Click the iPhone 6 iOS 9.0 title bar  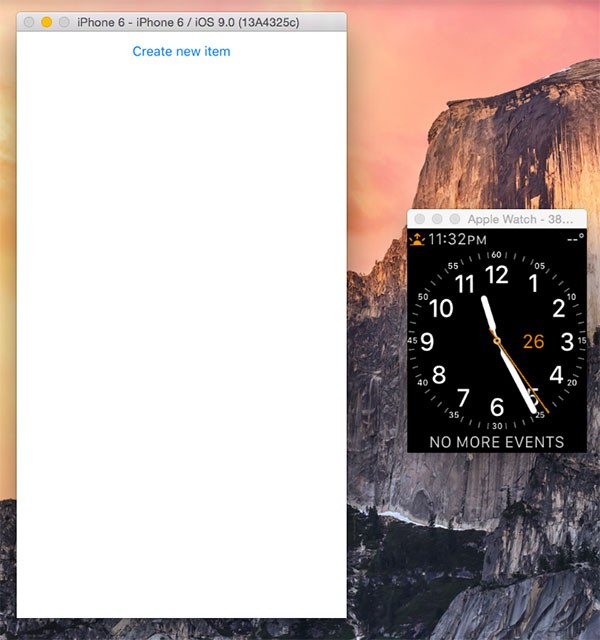[x=182, y=22]
